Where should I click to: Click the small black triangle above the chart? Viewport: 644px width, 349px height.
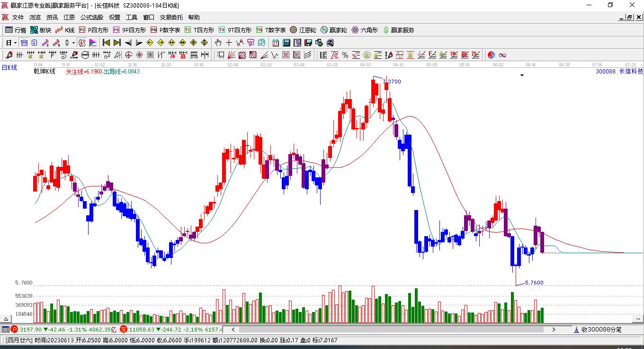click(x=522, y=75)
